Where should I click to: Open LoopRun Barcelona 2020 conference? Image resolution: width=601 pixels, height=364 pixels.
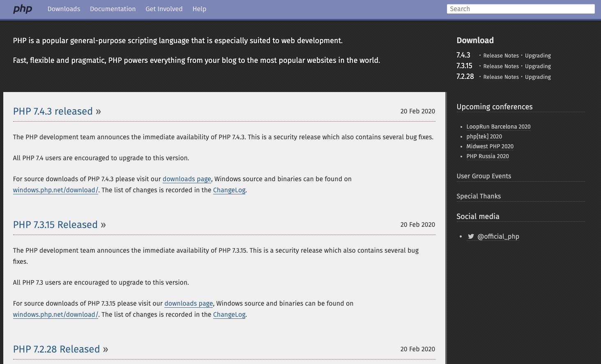coord(498,127)
